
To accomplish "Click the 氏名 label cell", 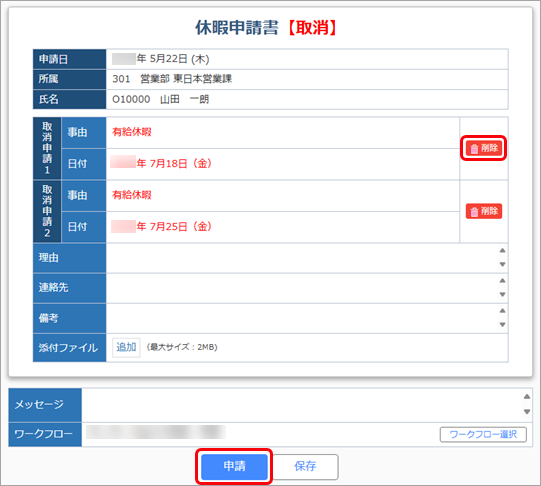I will pyautogui.click(x=70, y=99).
